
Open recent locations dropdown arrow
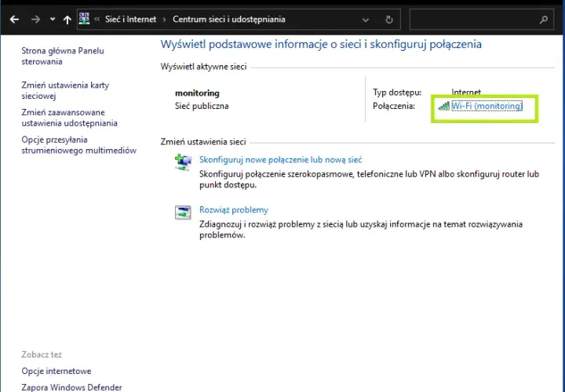(53, 20)
